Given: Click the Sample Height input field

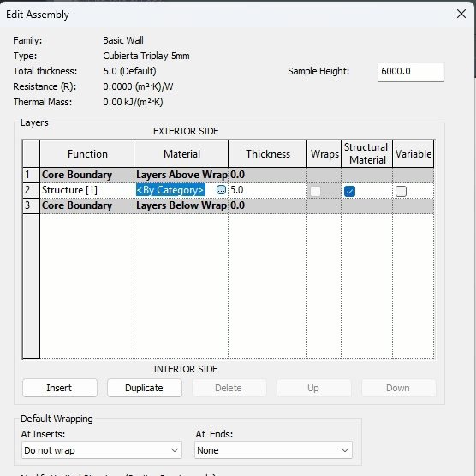Looking at the screenshot, I should (x=410, y=72).
